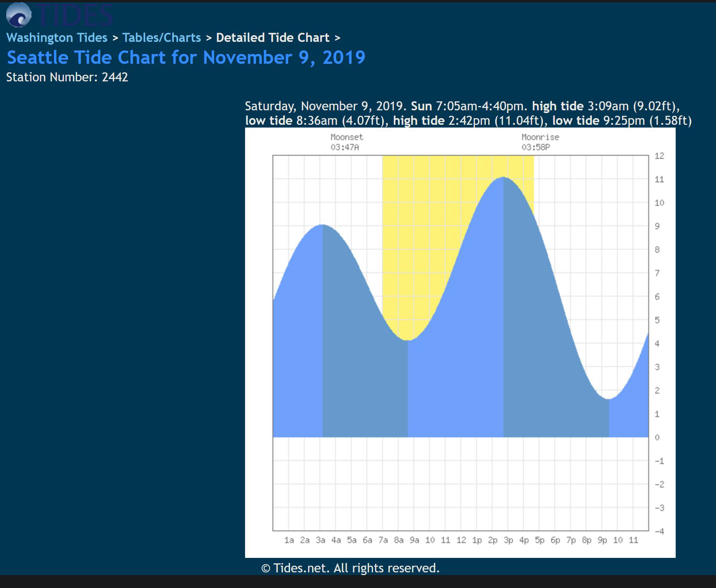
Task: Click the 3p label on time axis
Action: pyautogui.click(x=508, y=540)
